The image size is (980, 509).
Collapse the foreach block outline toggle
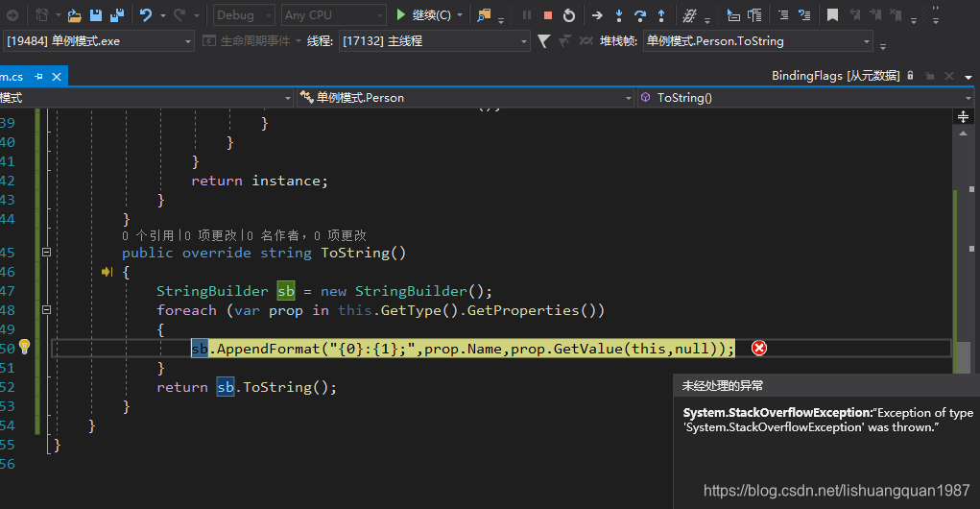click(46, 310)
